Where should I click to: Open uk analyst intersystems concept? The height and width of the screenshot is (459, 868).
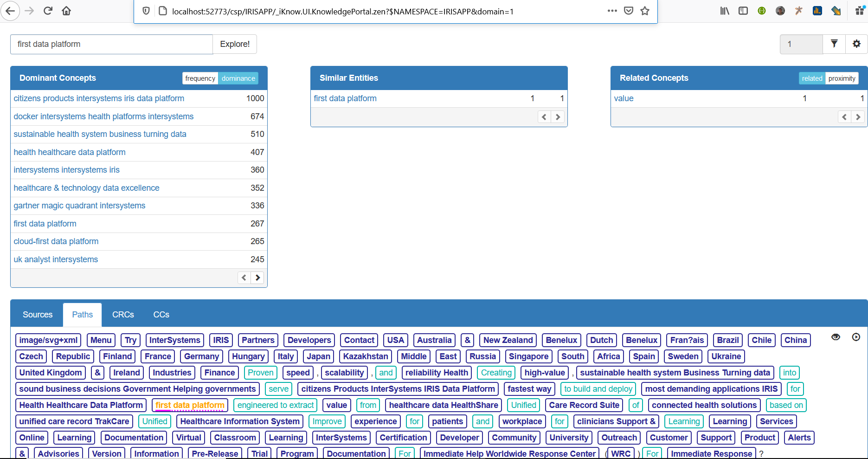[x=56, y=259]
